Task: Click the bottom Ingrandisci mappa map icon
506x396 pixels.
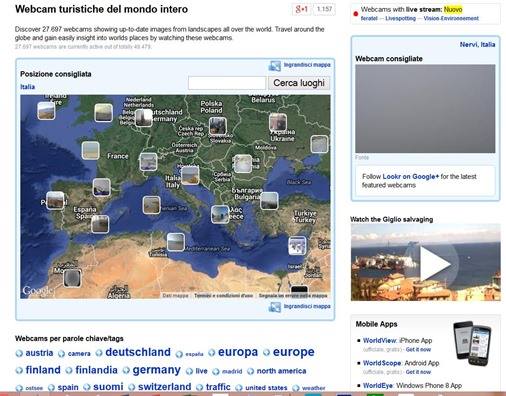Action: tap(275, 307)
